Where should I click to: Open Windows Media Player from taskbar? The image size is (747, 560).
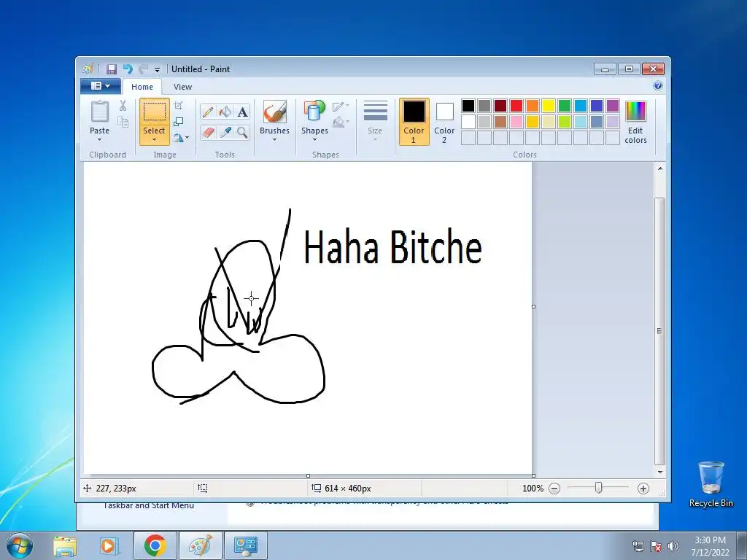click(x=109, y=545)
